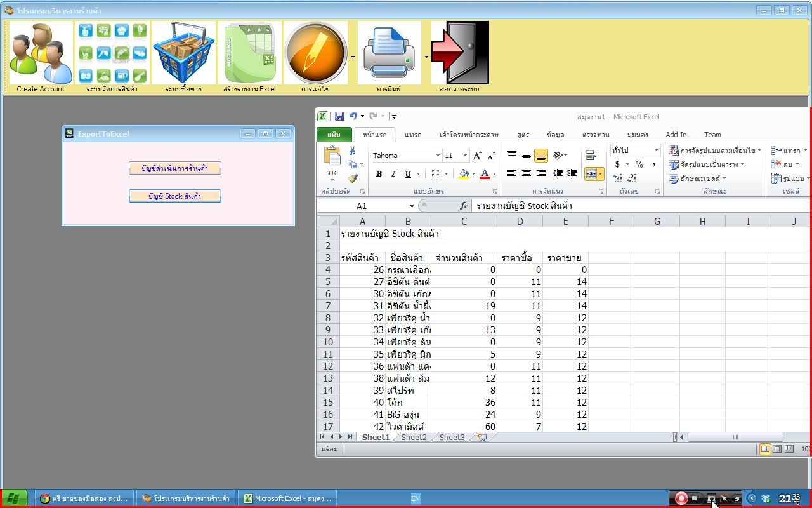Screen dimensions: 812x508
Task: Click the Insert Worksheet tab icon
Action: (x=482, y=437)
